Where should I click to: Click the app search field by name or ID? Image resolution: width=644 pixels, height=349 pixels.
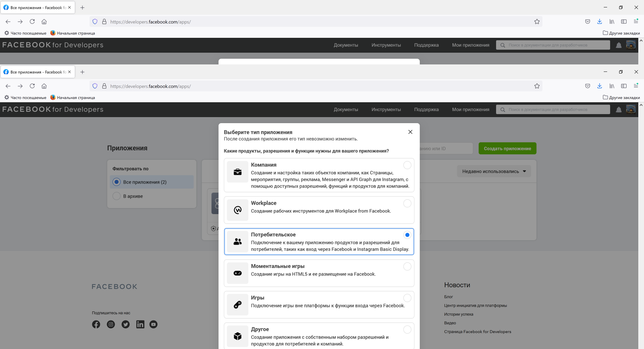(x=446, y=149)
